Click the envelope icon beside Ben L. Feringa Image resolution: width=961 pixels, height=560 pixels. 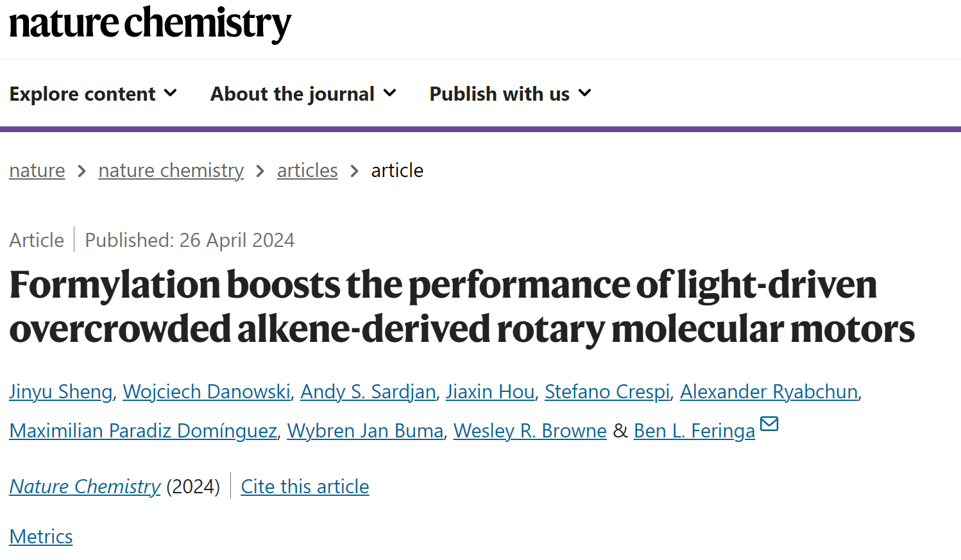(x=769, y=424)
